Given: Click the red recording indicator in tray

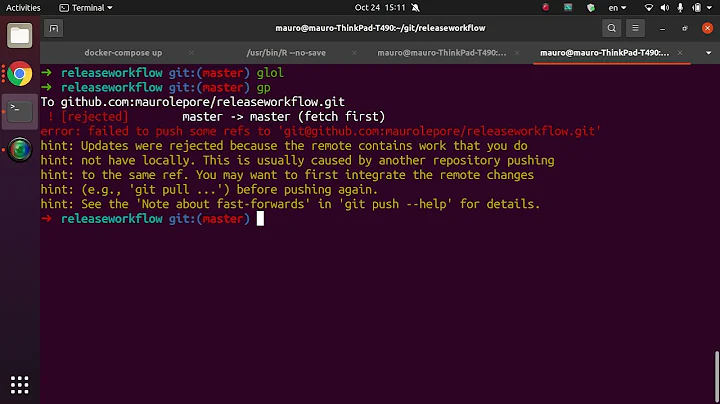Looking at the screenshot, I should click(546, 7).
